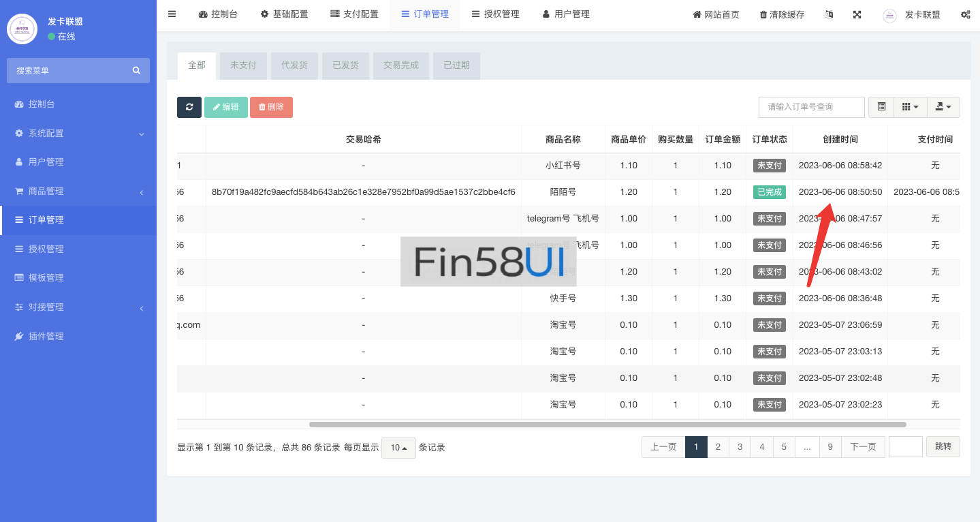Expand 系统配置 in the sidebar
Screen dimensions: 980x522
78,134
